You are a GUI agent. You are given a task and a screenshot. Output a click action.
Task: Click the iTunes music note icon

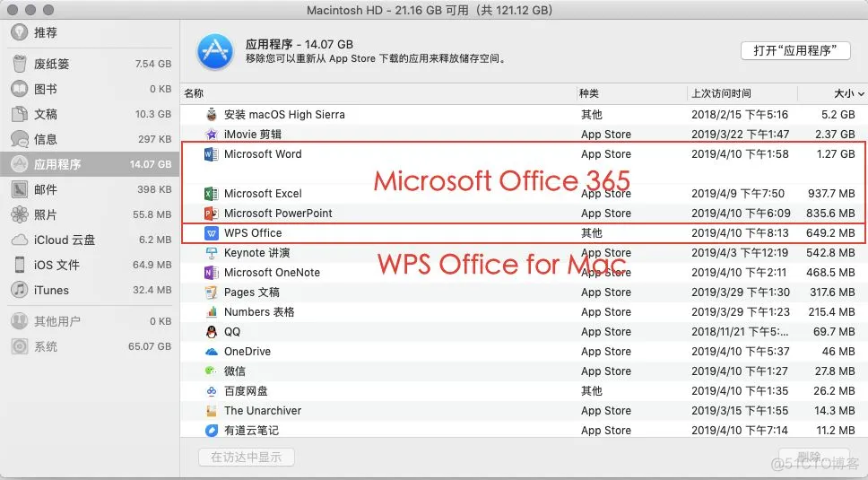coord(20,290)
